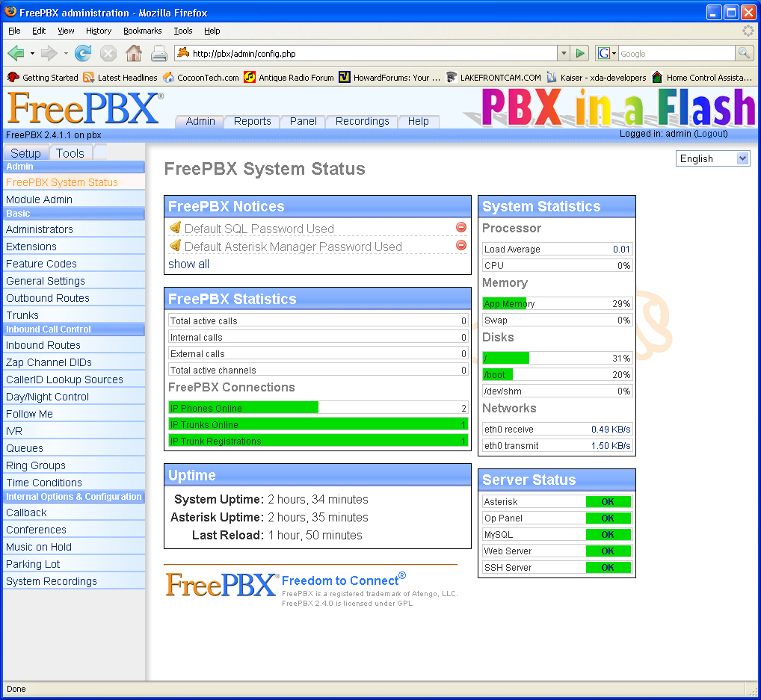Open the Bookmarks menu
This screenshot has width=761, height=700.
pos(142,31)
